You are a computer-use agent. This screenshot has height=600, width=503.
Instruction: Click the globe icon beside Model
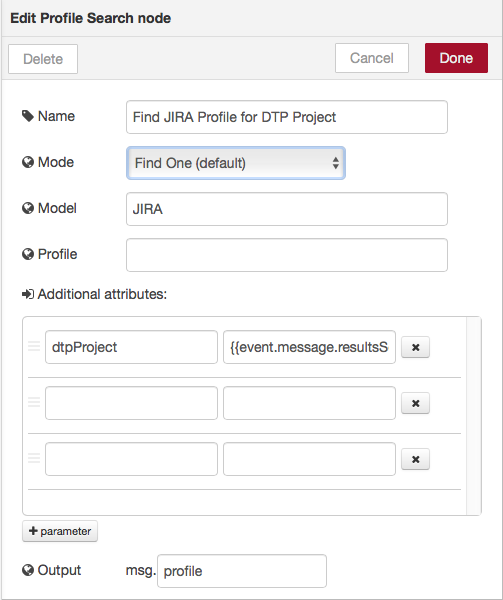click(x=28, y=208)
